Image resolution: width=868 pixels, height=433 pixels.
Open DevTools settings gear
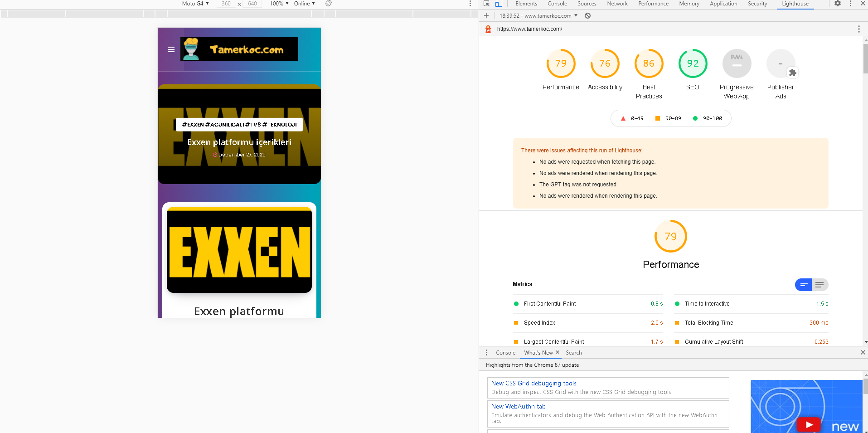838,4
